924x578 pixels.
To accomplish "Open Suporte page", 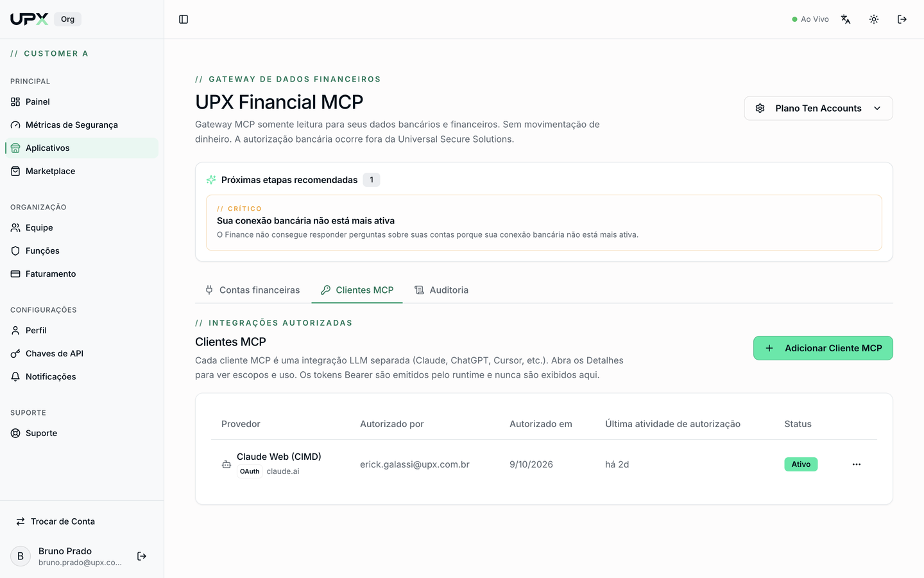I will coord(81,433).
